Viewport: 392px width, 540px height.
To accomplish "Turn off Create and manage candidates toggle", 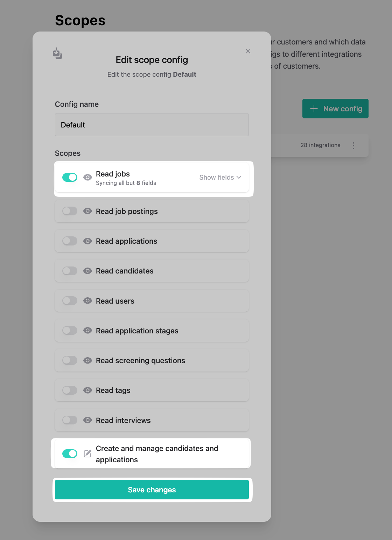I will pyautogui.click(x=70, y=454).
